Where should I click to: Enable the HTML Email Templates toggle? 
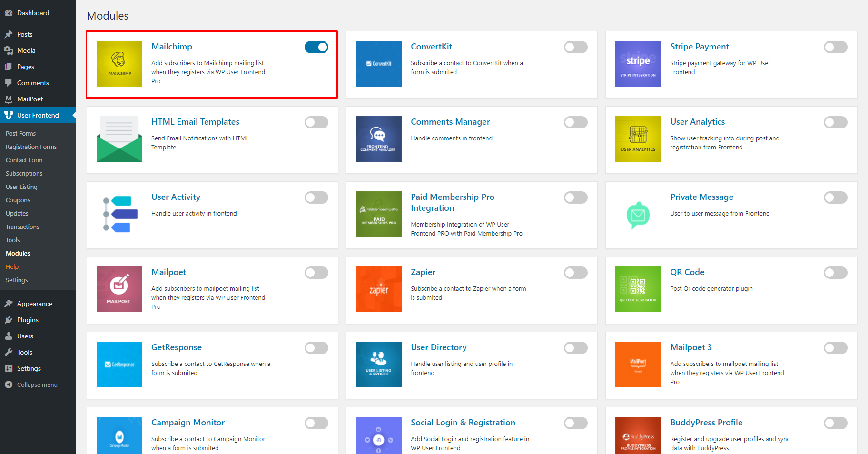click(x=316, y=122)
